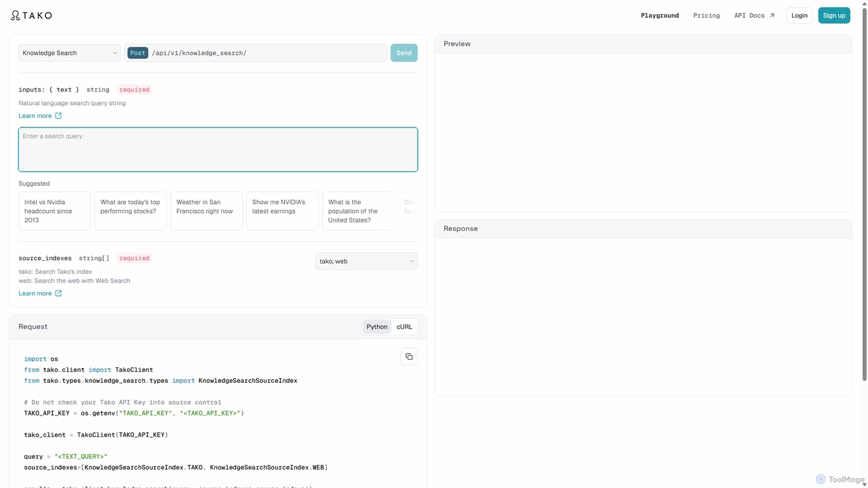Screen dimensions: 868x488
Task: Click the /api/v1/knowledge_search/ endpoint field
Action: tap(256, 53)
